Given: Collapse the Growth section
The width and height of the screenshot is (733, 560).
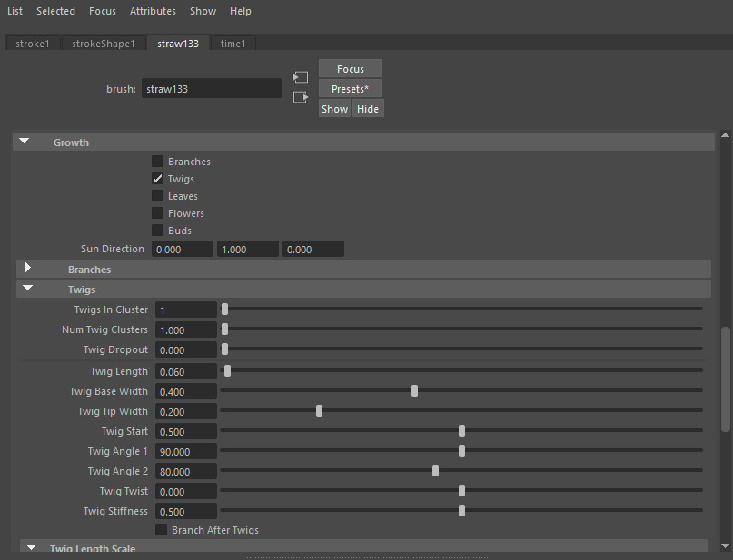Looking at the screenshot, I should [x=25, y=142].
